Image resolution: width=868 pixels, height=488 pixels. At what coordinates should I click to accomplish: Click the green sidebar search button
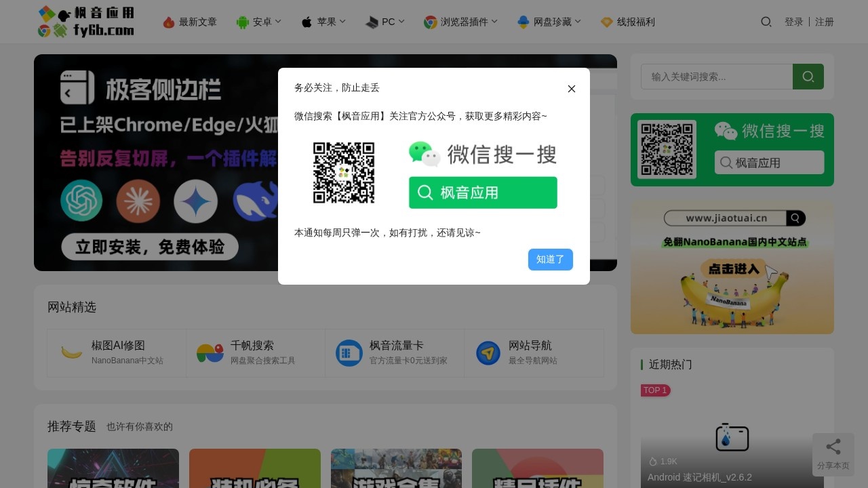808,77
